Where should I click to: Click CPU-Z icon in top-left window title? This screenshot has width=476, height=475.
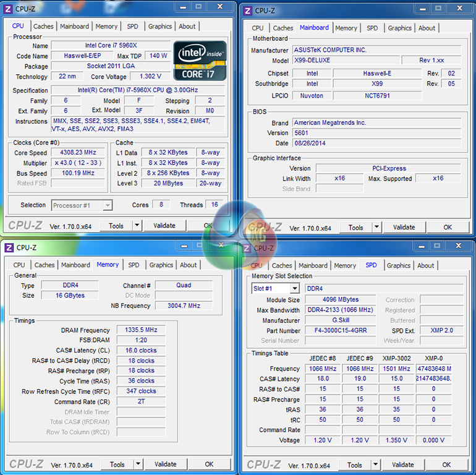point(7,9)
